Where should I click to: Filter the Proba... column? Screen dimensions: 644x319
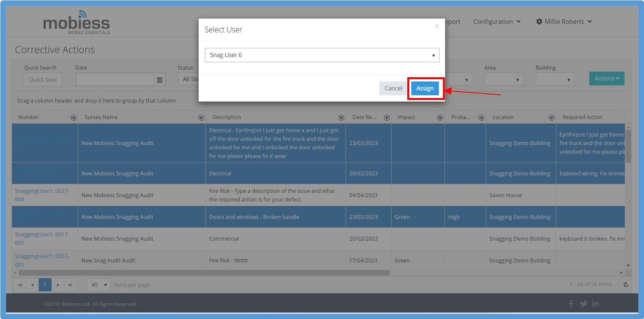click(481, 118)
